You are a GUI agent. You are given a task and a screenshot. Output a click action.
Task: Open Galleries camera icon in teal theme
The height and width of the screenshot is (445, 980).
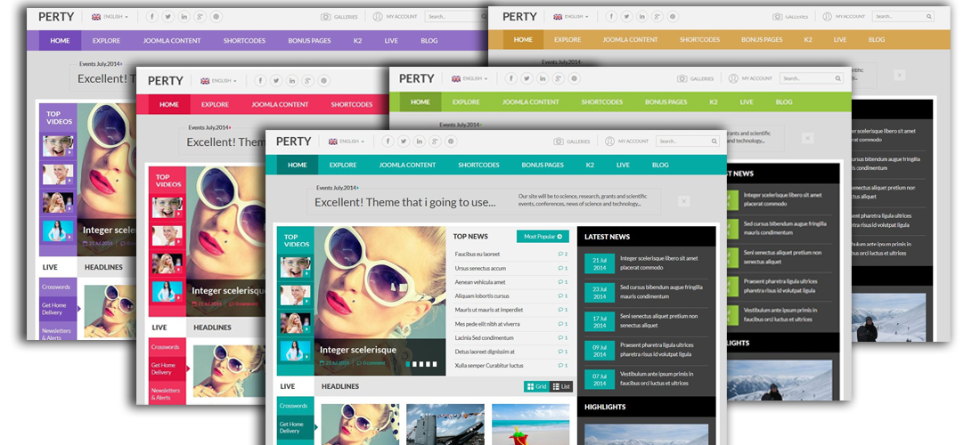[x=558, y=142]
